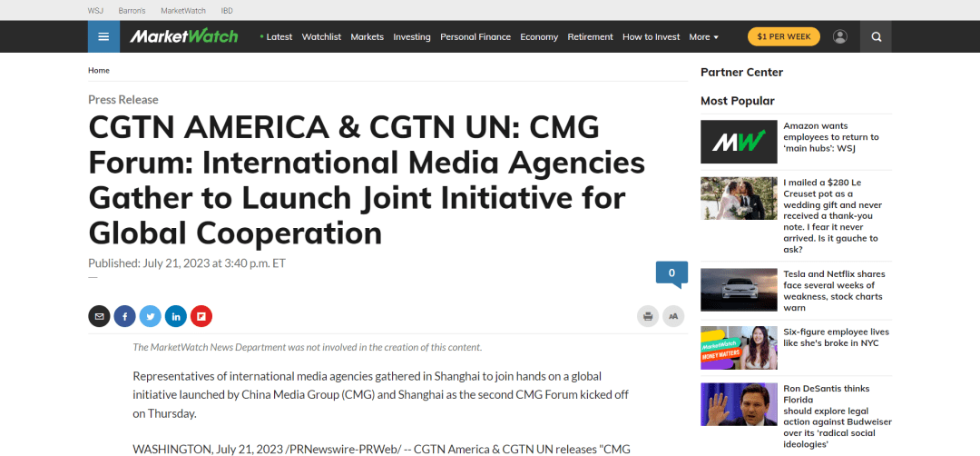Open Tesla and Netflix shares article
Viewport: 980px width, 456px height.
point(835,291)
